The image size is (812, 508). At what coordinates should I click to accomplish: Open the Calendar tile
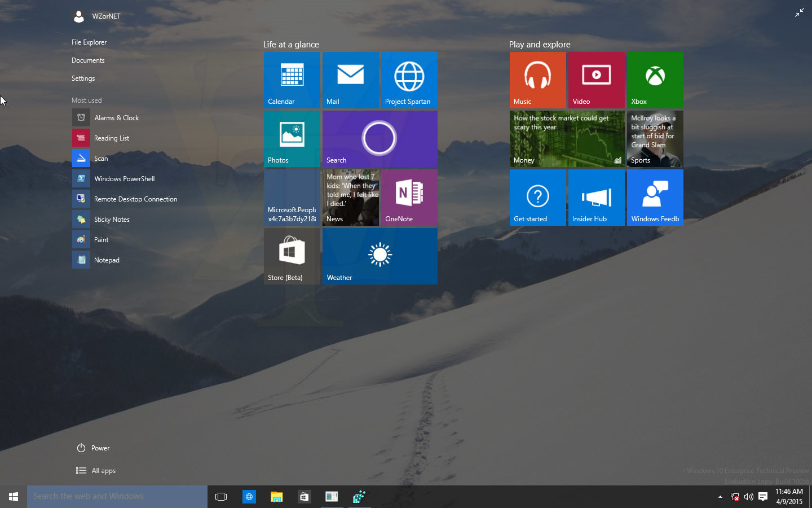[292, 80]
